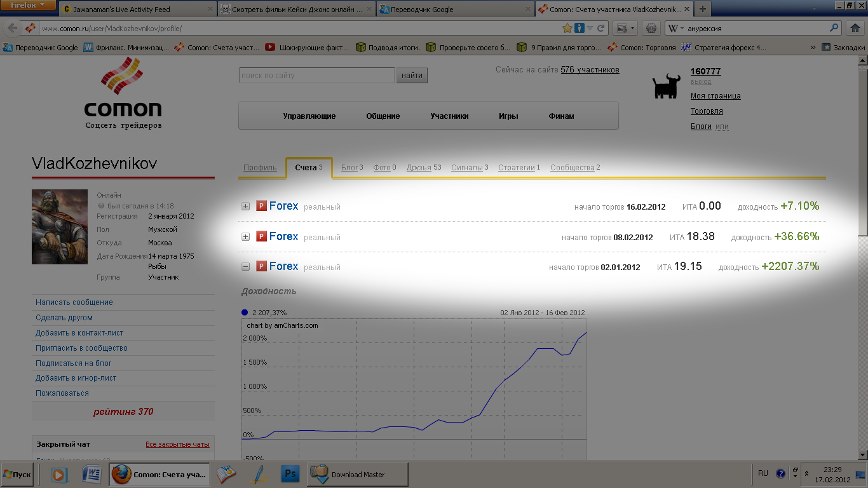
Task: Open the 160777 account link
Action: click(x=705, y=71)
